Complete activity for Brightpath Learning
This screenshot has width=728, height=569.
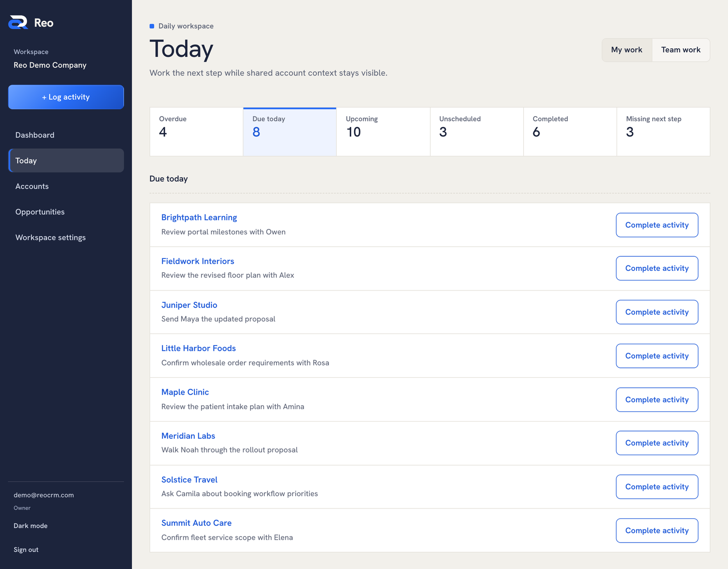point(657,225)
